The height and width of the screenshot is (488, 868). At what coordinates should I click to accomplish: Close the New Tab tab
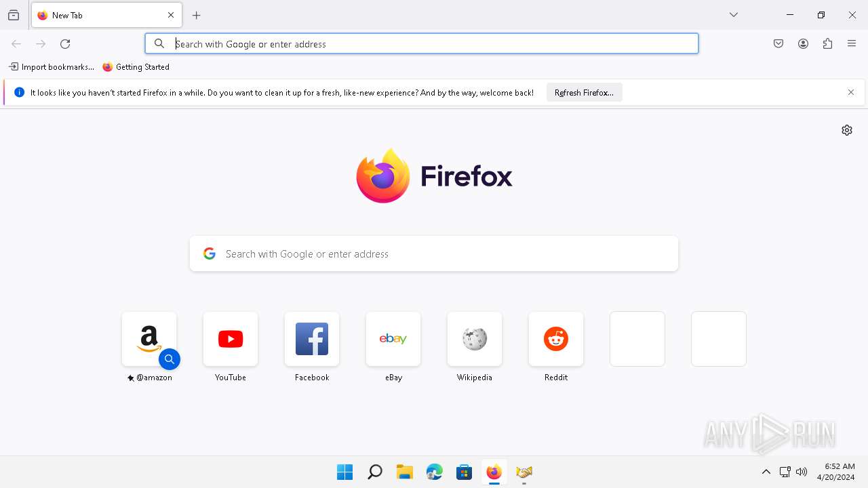(171, 15)
